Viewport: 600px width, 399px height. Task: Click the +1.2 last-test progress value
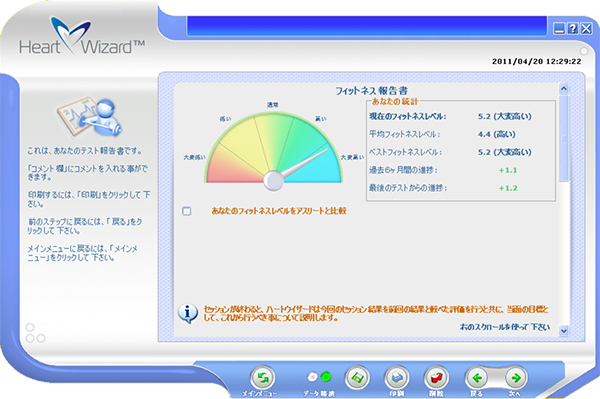tap(508, 188)
